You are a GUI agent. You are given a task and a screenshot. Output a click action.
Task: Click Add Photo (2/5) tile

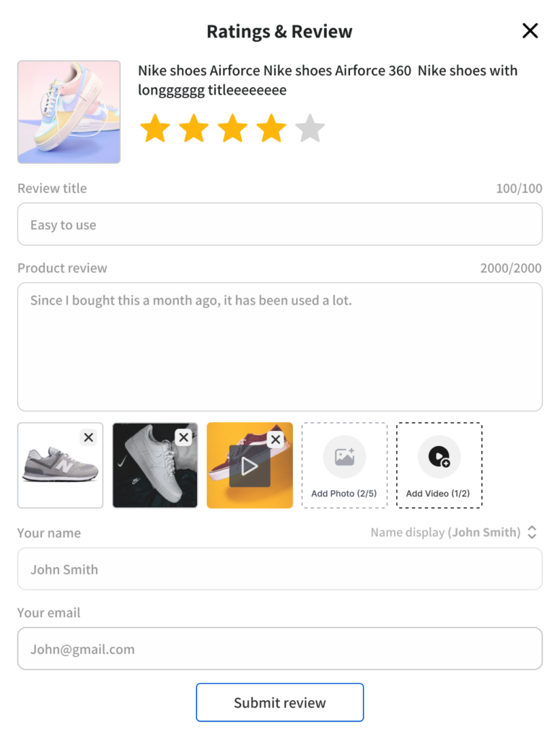click(x=344, y=465)
